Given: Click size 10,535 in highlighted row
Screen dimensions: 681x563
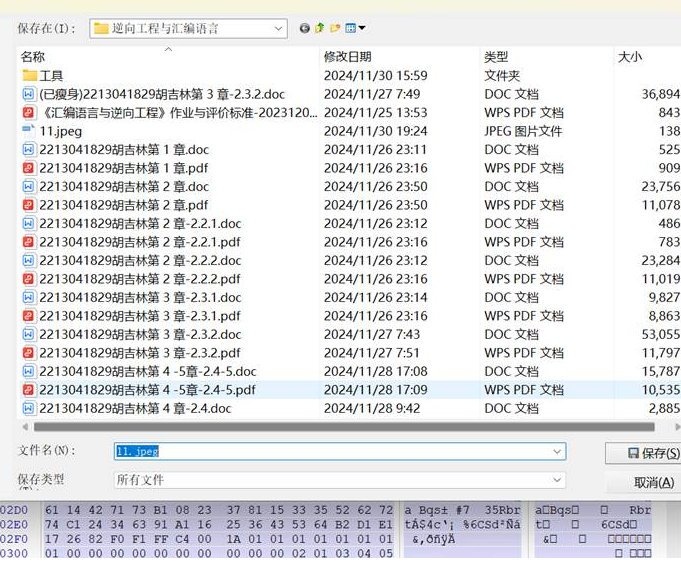Looking at the screenshot, I should click(661, 390).
